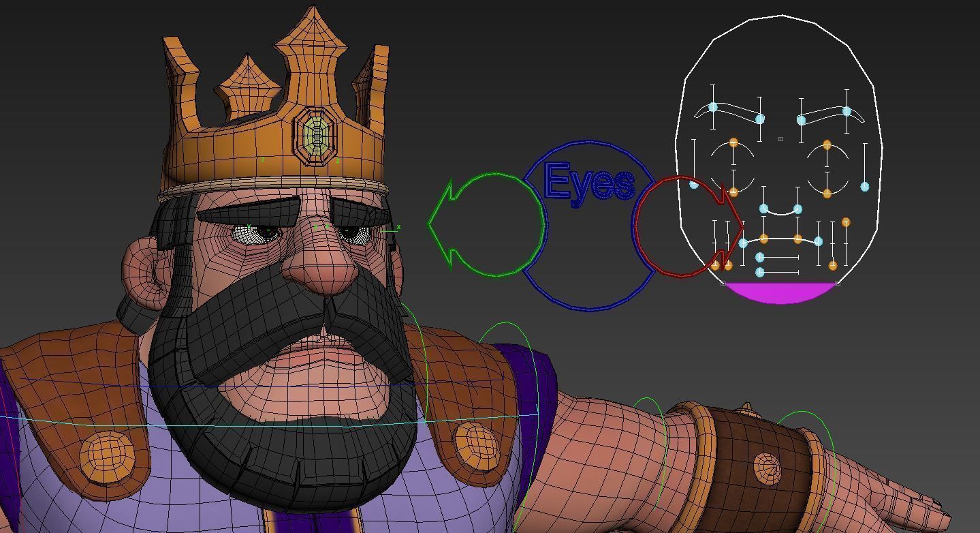Select upper eyelid orange knob of left panel eye

click(733, 142)
